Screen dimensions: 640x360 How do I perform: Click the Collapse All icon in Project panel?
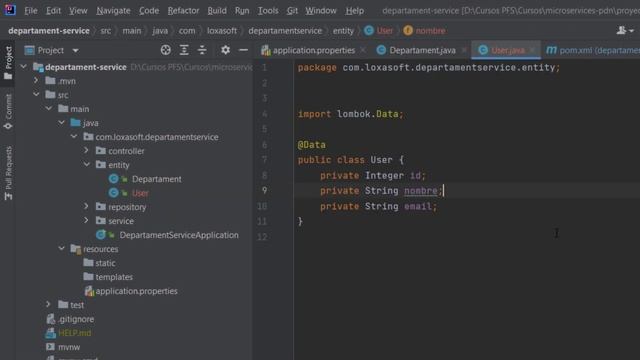pos(202,50)
